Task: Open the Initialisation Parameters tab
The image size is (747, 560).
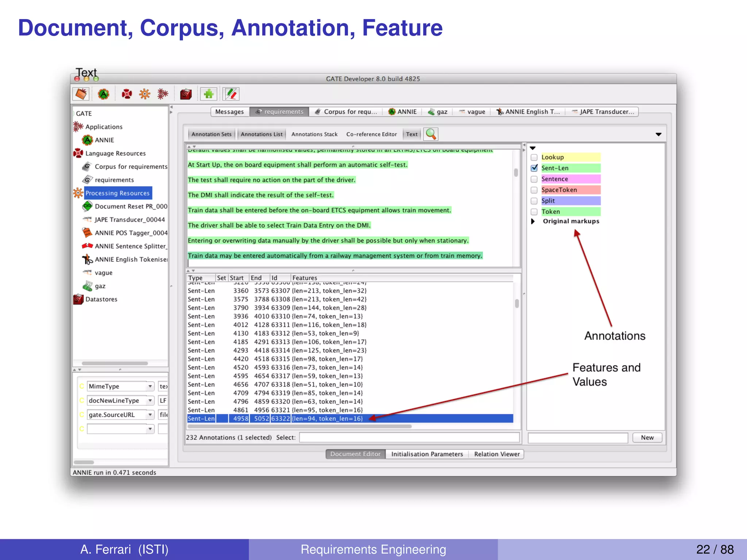Action: [427, 454]
